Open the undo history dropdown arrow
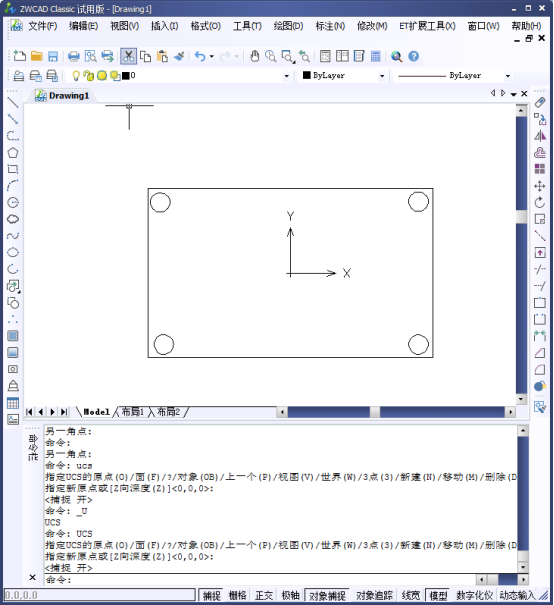 [212, 56]
